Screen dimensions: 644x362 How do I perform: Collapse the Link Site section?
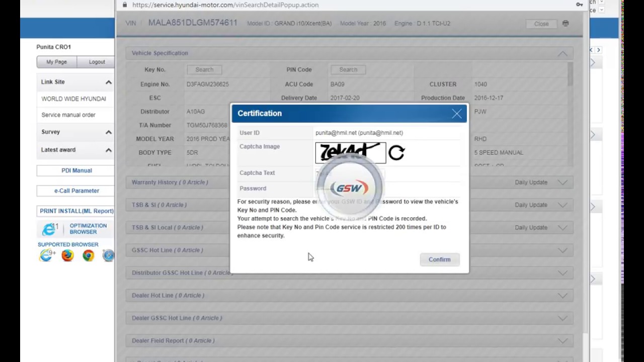tap(108, 82)
